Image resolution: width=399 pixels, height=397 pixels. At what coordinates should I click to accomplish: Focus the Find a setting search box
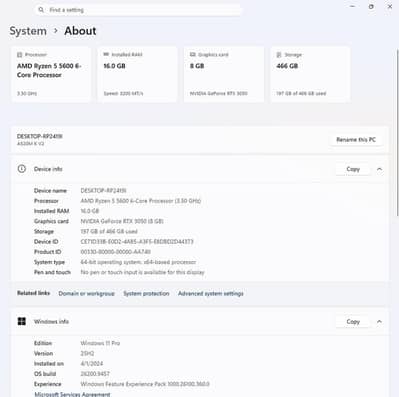tap(137, 10)
